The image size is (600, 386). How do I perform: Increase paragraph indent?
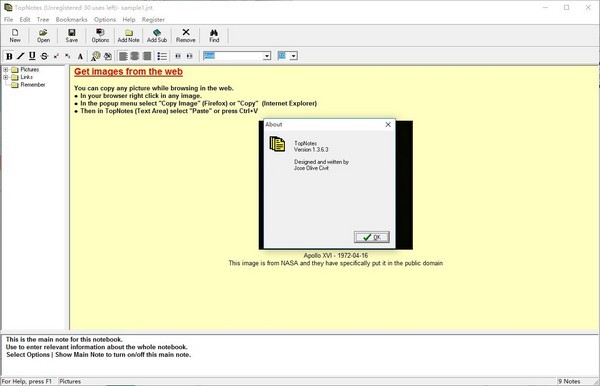click(189, 56)
